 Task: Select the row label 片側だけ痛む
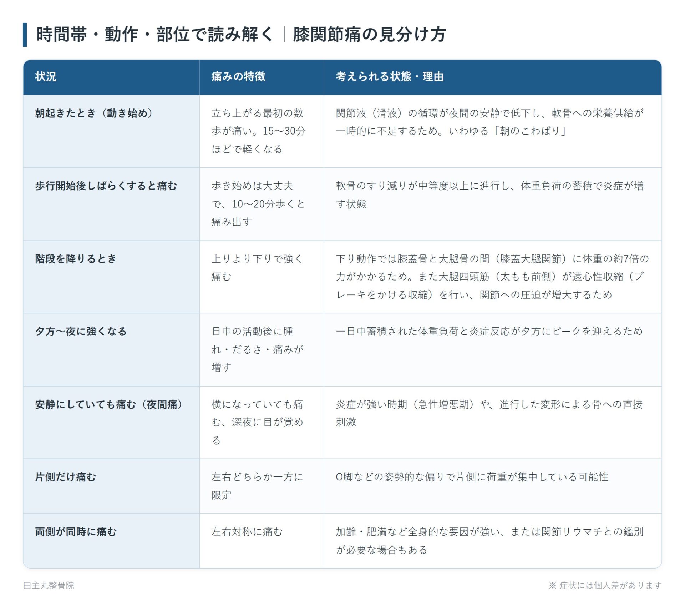tap(66, 477)
